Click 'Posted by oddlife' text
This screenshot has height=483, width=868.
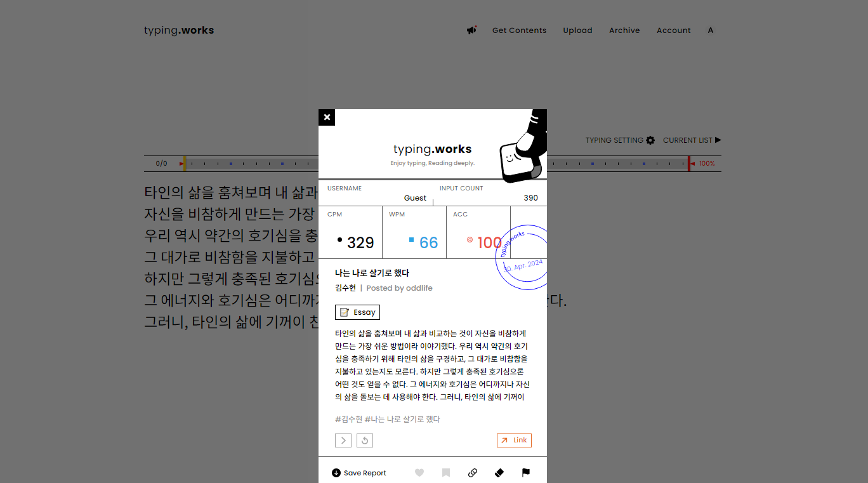click(x=399, y=288)
